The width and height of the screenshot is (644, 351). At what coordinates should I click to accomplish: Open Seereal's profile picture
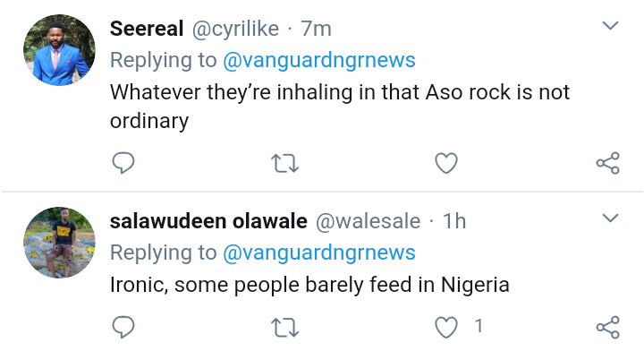[59, 50]
